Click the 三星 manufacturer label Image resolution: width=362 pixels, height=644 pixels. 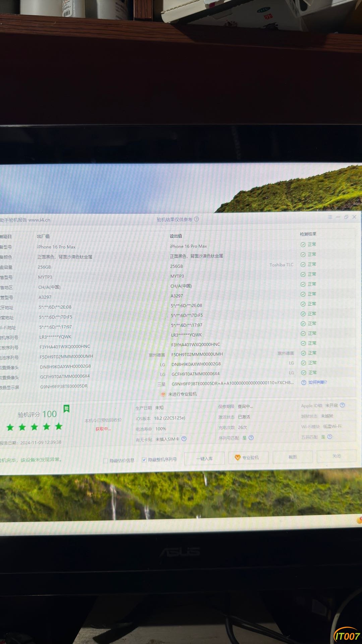coord(161,384)
